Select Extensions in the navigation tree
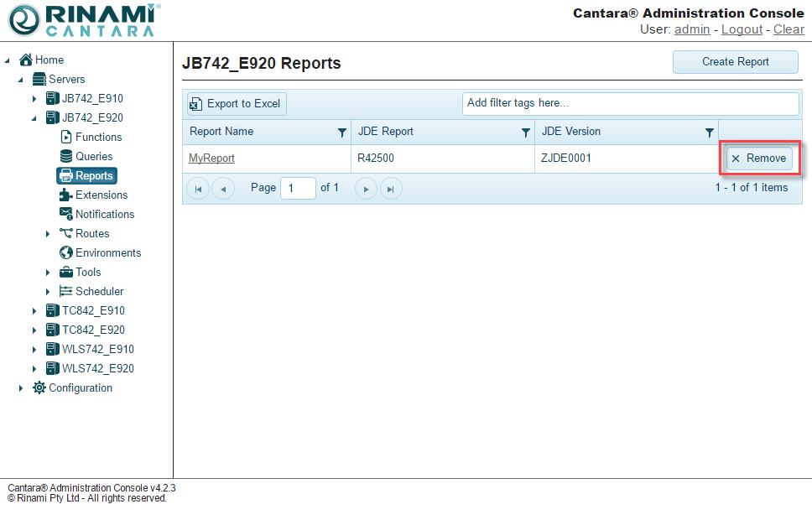This screenshot has height=520, width=812. [x=101, y=195]
